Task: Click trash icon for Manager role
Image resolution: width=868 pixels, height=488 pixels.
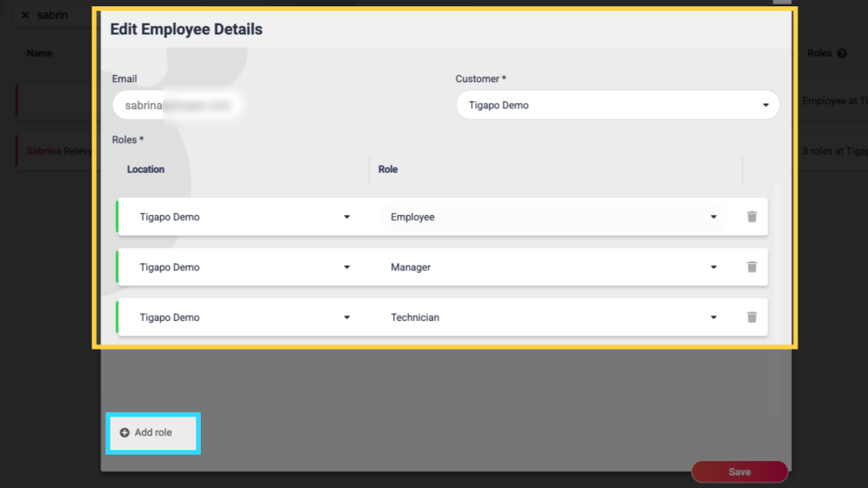Action: pyautogui.click(x=751, y=267)
